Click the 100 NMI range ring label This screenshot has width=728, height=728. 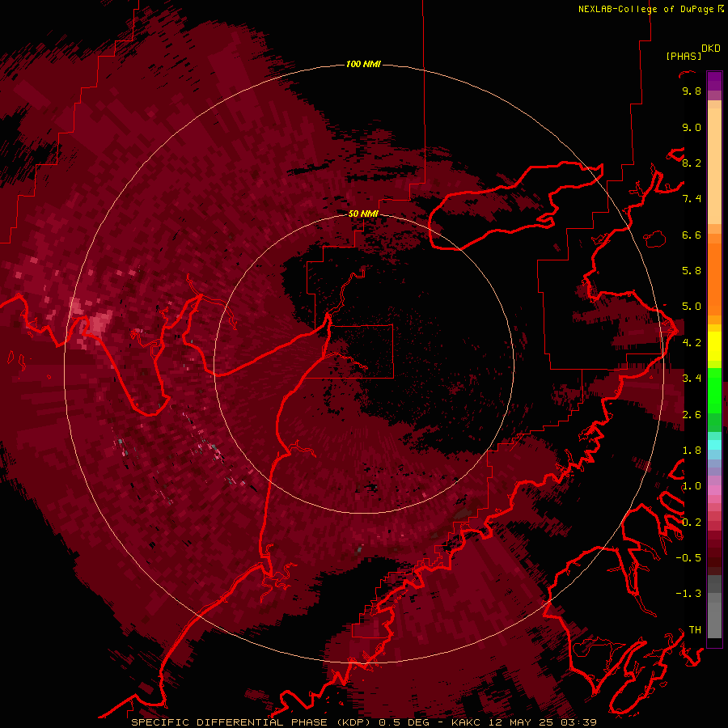click(363, 64)
